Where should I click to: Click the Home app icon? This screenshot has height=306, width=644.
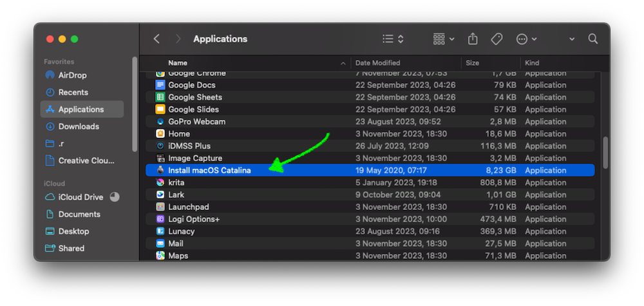pos(160,134)
